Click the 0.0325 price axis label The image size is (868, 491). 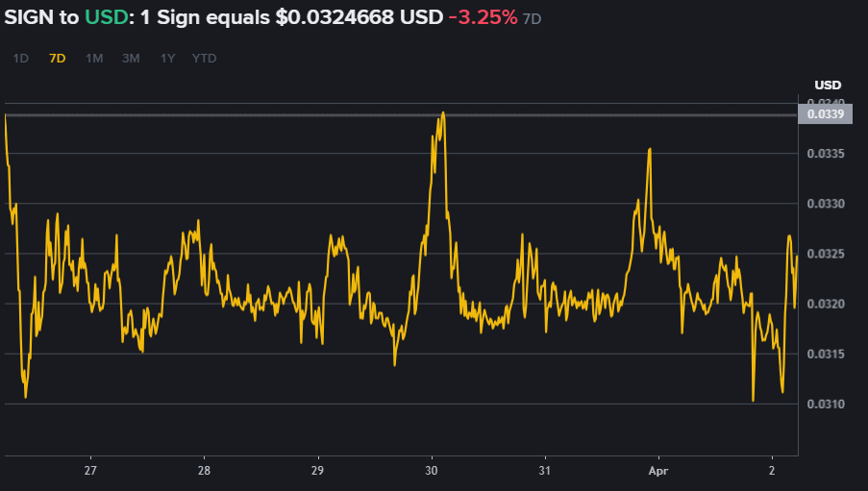[x=826, y=254]
